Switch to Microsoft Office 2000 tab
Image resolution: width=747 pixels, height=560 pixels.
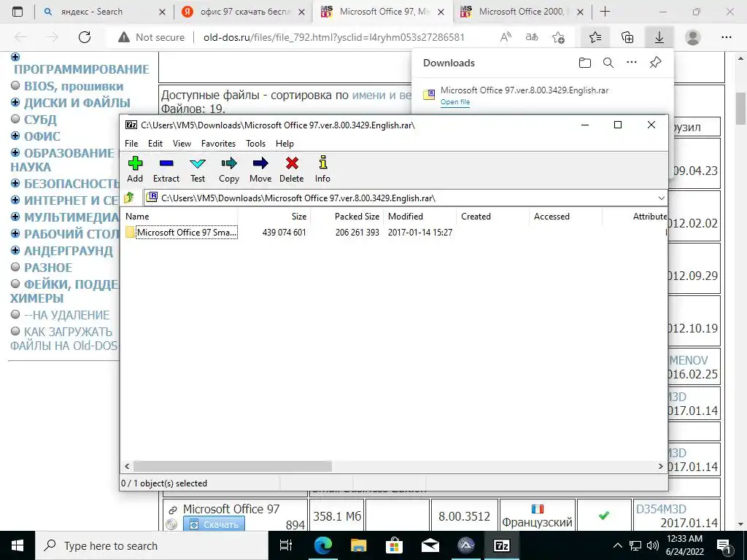(522, 12)
